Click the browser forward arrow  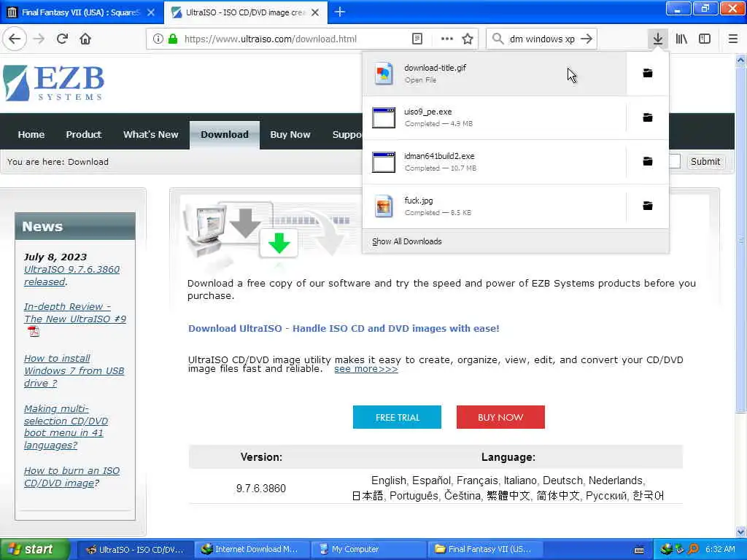(39, 39)
